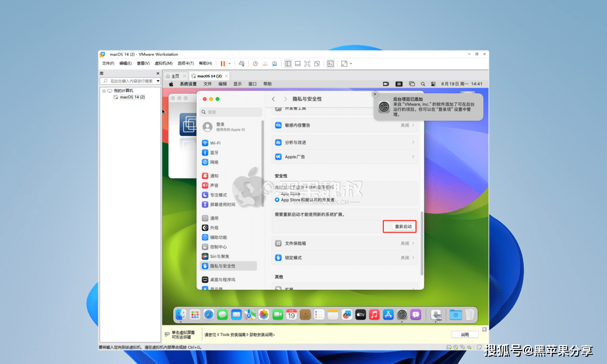Take a snapshot using the clock toolbar icon
607x364 pixels.
point(255,64)
